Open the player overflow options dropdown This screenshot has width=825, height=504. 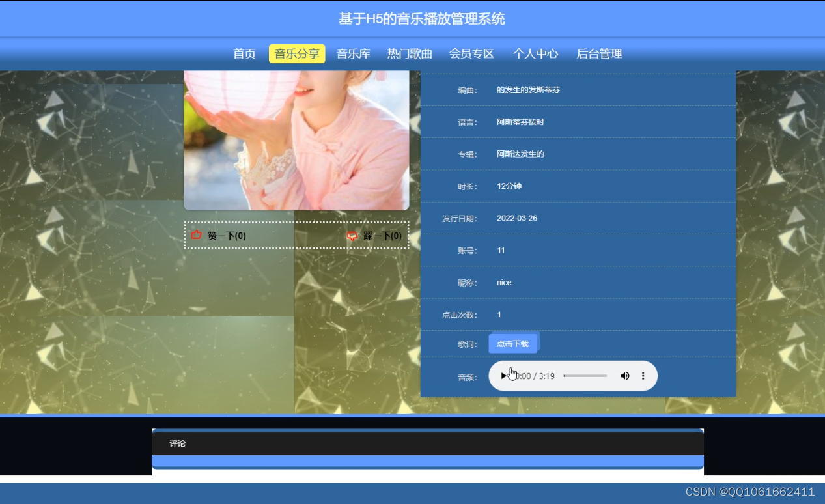coord(643,376)
